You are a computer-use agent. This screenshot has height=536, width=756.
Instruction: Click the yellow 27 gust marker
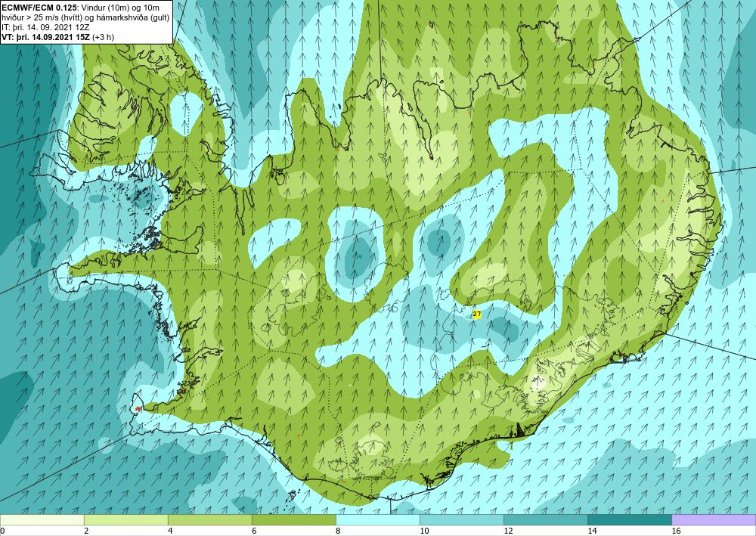pyautogui.click(x=477, y=314)
